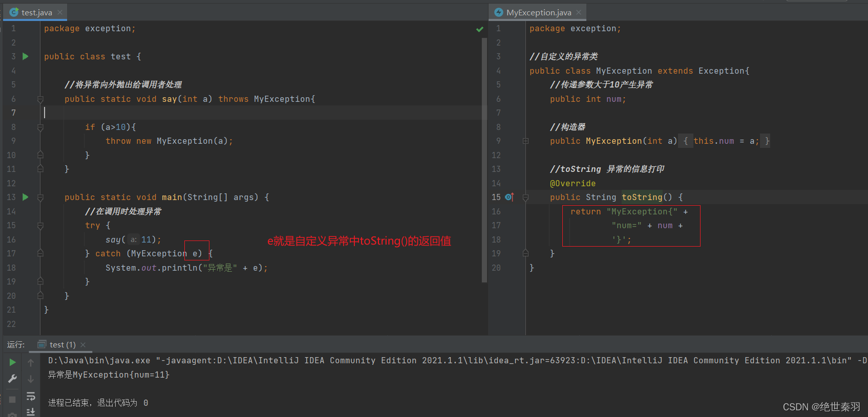
Task: Collapse the if block at line 8
Action: click(40, 127)
